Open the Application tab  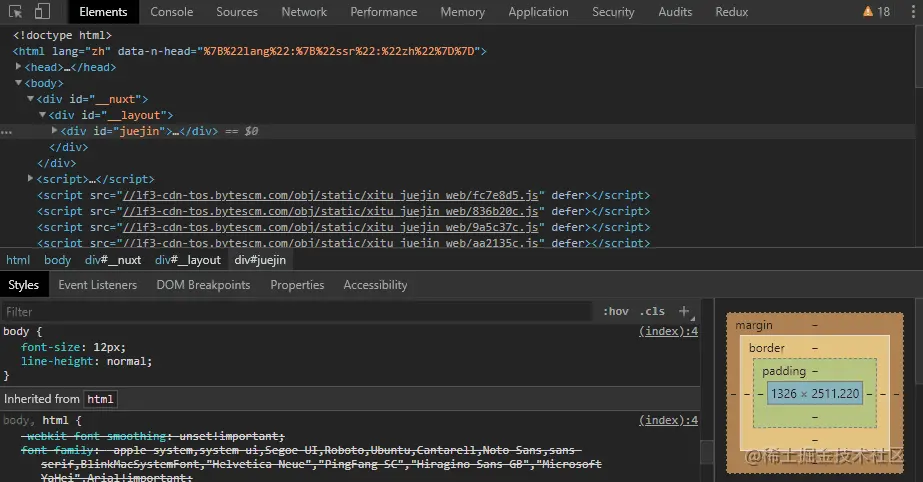coord(538,12)
